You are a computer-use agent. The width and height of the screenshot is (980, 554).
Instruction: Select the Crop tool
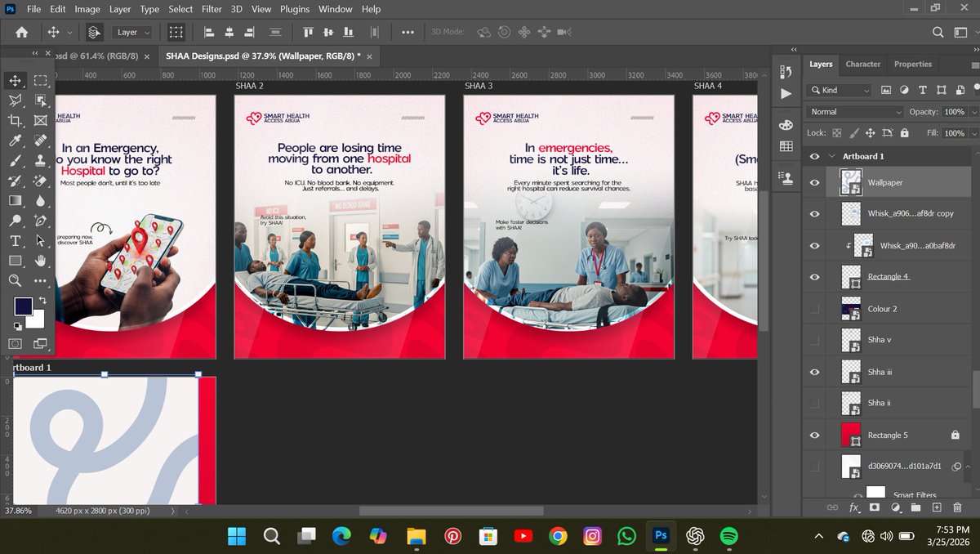pos(15,120)
